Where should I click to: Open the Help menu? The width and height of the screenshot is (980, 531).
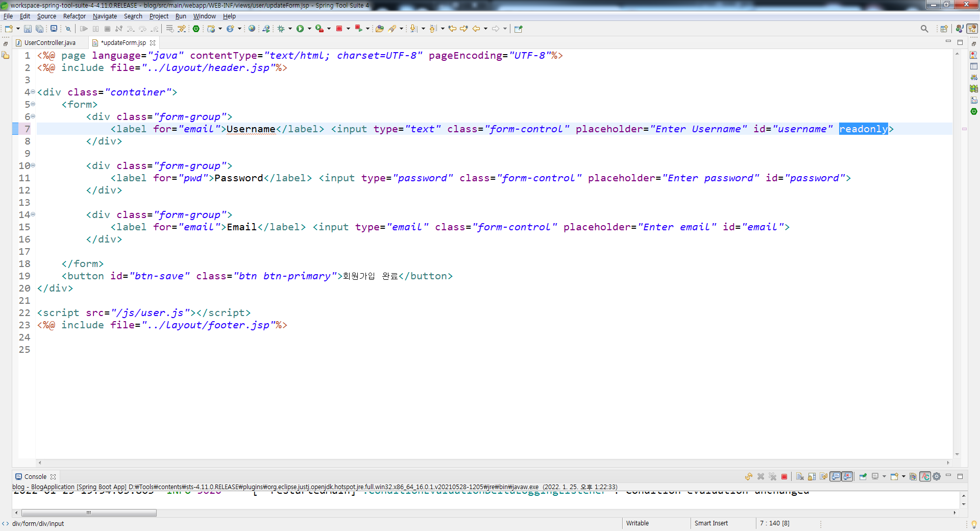coord(229,16)
